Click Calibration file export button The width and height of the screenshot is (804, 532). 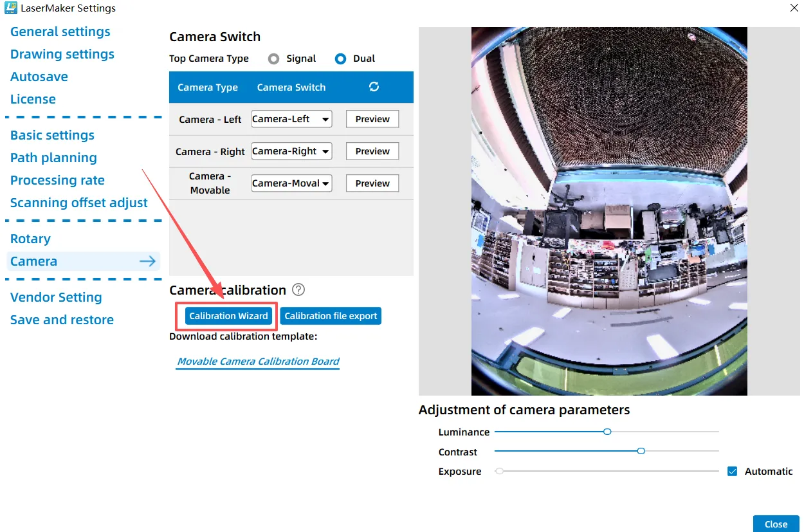(x=331, y=316)
